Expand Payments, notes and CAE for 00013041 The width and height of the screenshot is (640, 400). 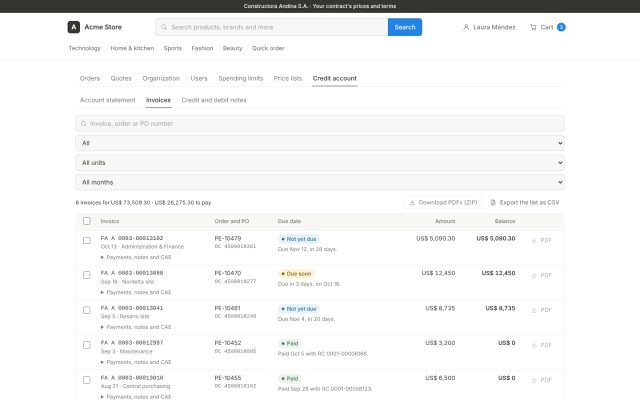[x=136, y=327]
